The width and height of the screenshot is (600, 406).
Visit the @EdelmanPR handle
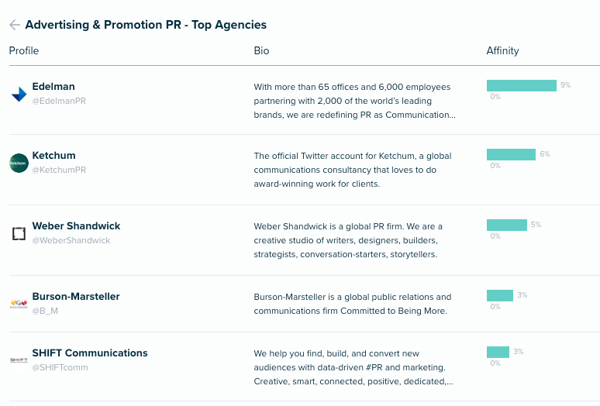59,101
